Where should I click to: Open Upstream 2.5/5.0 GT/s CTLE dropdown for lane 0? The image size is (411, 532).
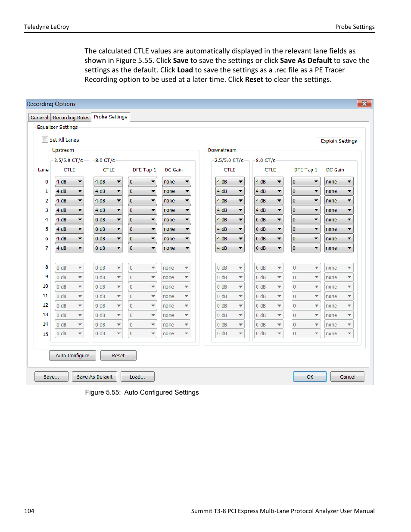69,182
